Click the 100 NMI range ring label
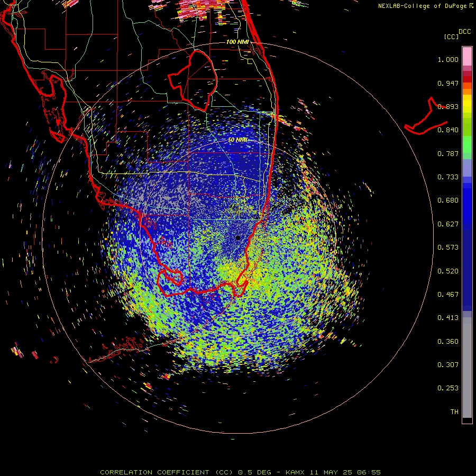 pos(237,42)
